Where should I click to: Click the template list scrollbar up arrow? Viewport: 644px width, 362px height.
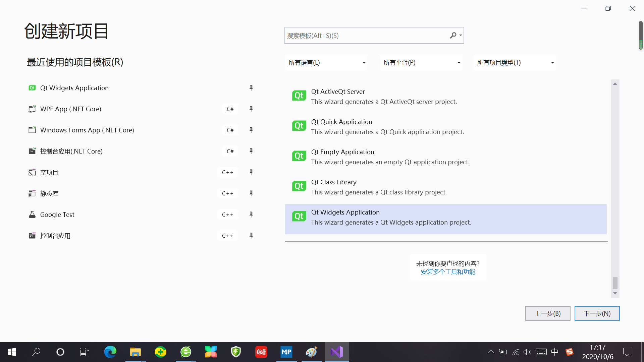[x=615, y=84]
